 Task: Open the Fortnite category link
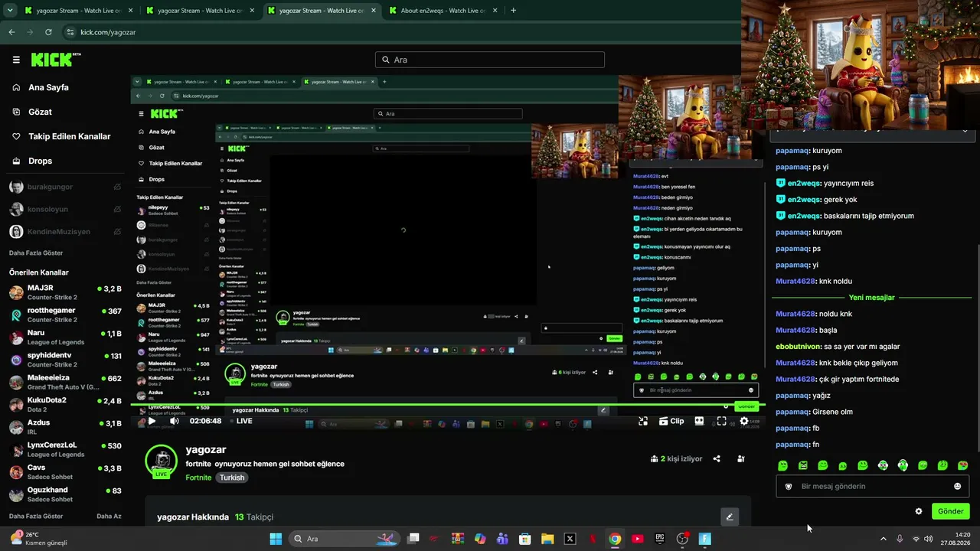coord(198,478)
